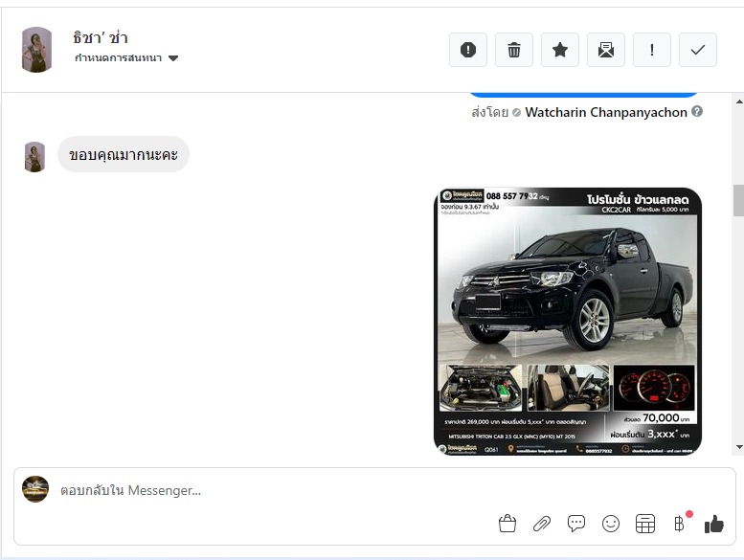
Task: Open the appointment calendar grid icon
Action: pos(645,524)
